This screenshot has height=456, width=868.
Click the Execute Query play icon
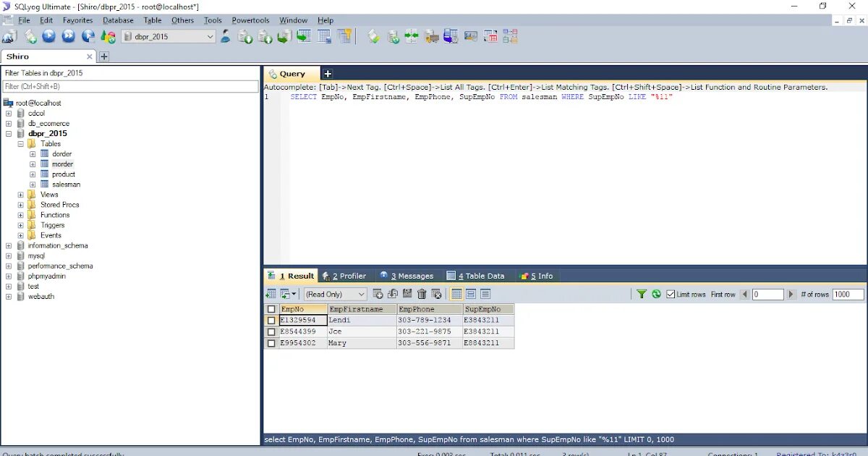click(x=48, y=36)
